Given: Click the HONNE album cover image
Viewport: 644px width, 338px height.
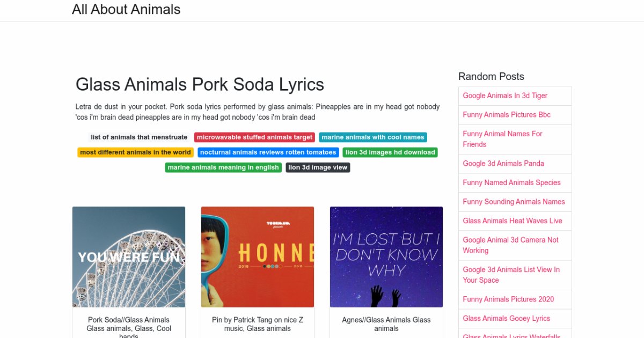Looking at the screenshot, I should 258,257.
